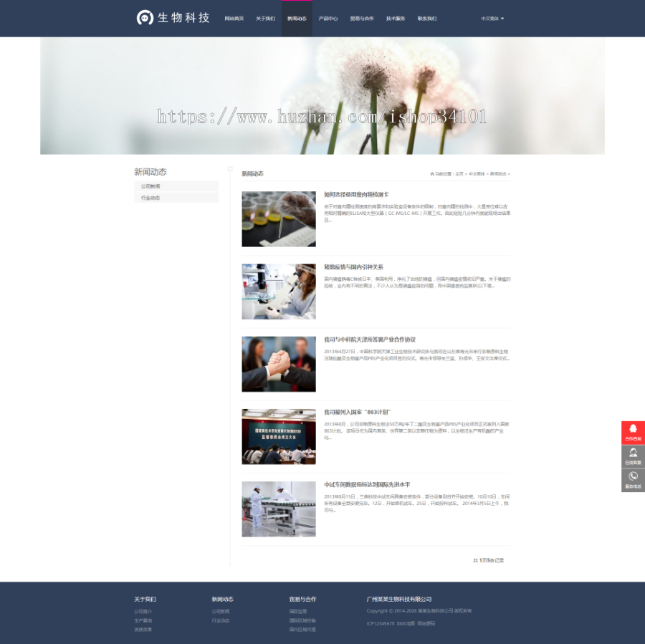Open the 在线客服 headset widget
The height and width of the screenshot is (644, 645).
point(633,456)
